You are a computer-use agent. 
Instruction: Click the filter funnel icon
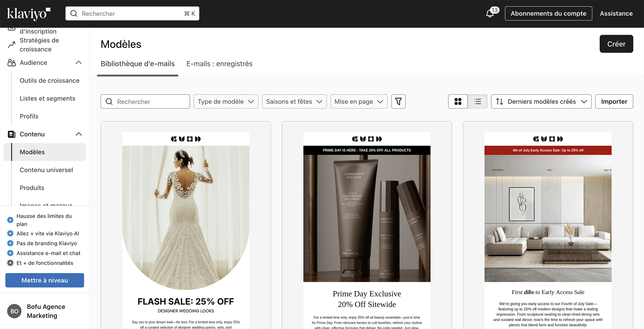pyautogui.click(x=398, y=102)
